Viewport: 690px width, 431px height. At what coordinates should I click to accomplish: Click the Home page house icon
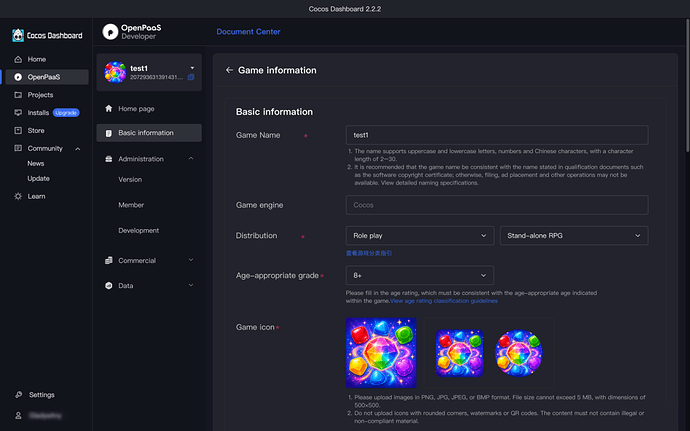(x=109, y=109)
